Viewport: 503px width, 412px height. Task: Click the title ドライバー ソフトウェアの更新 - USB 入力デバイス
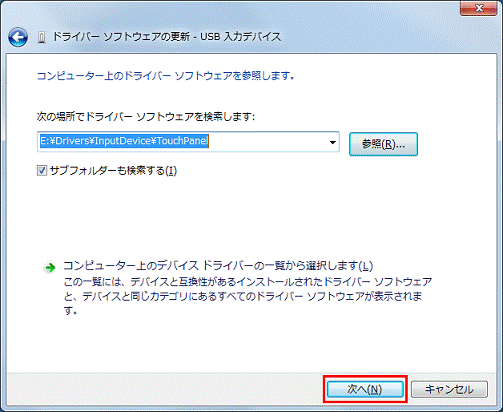click(167, 37)
